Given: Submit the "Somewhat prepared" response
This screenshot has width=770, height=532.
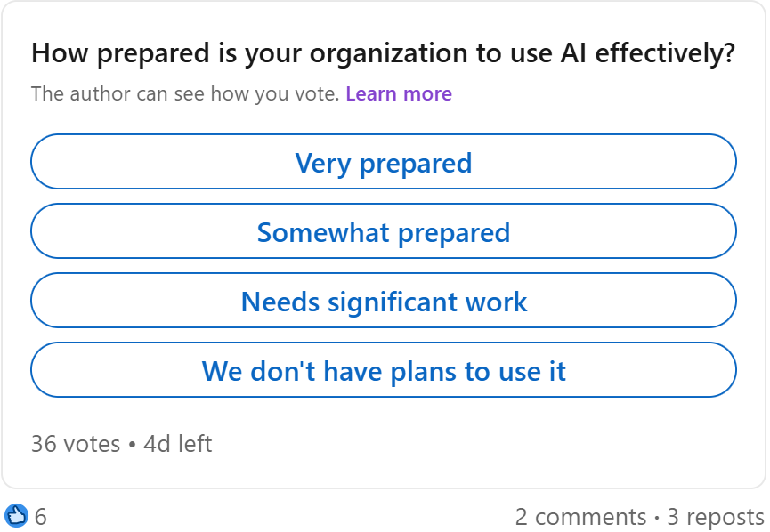Looking at the screenshot, I should tap(384, 231).
